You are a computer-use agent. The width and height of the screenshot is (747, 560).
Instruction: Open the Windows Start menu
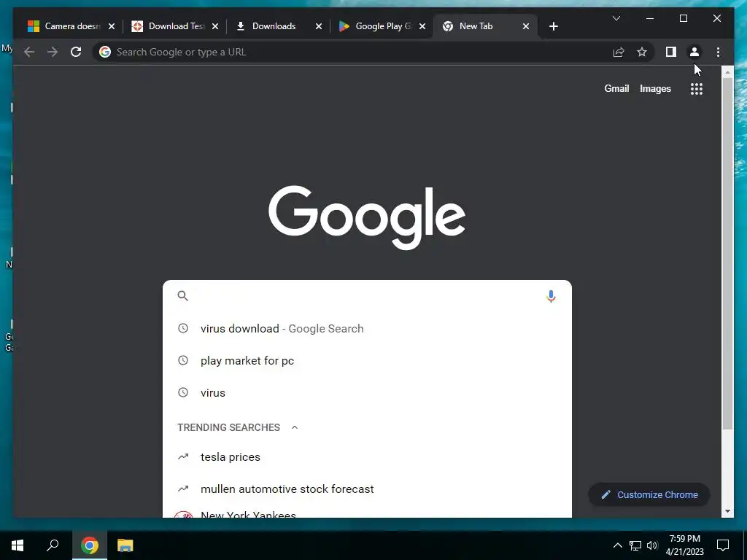[18, 545]
